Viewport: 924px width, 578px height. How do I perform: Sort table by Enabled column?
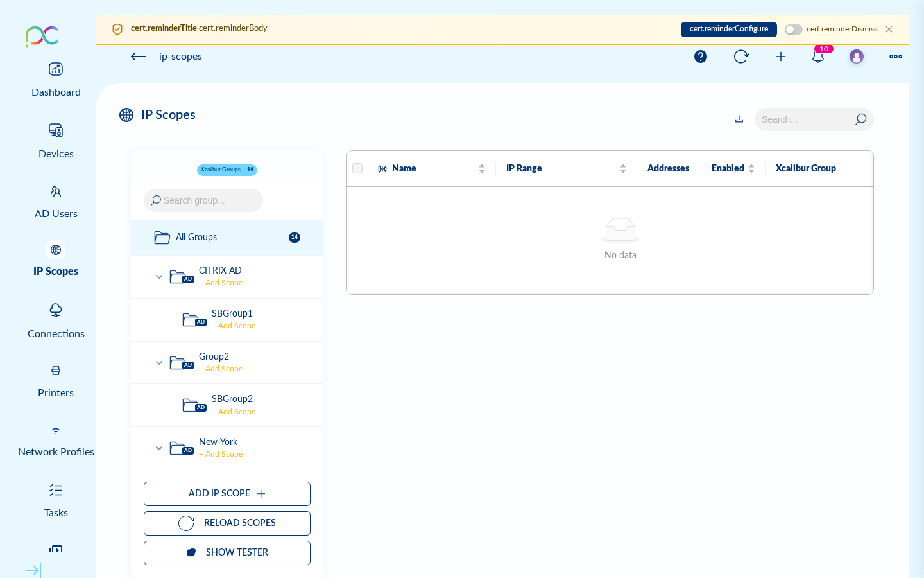click(751, 168)
